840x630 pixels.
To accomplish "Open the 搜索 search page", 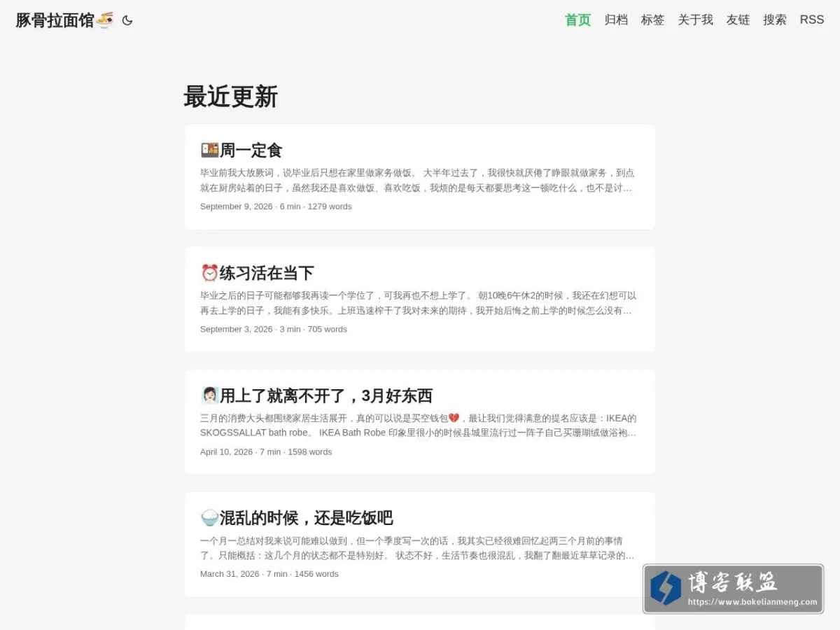I will [775, 20].
